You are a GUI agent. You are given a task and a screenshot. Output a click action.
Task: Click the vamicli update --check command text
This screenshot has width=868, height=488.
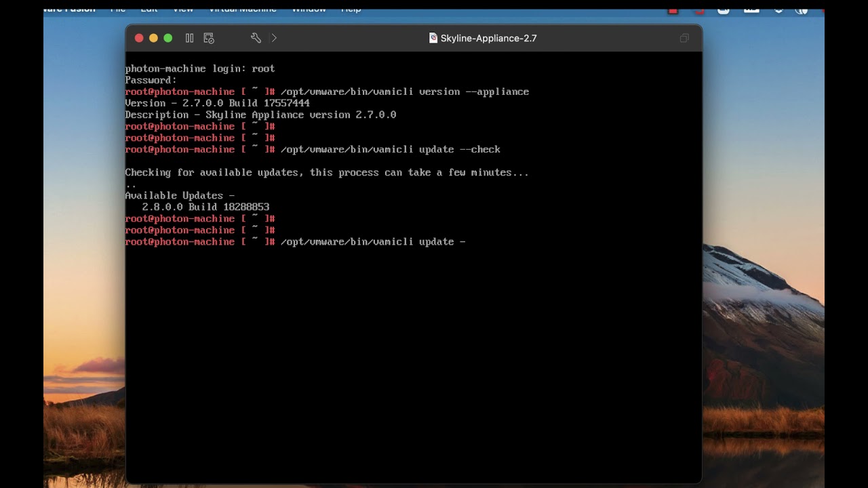coord(390,150)
